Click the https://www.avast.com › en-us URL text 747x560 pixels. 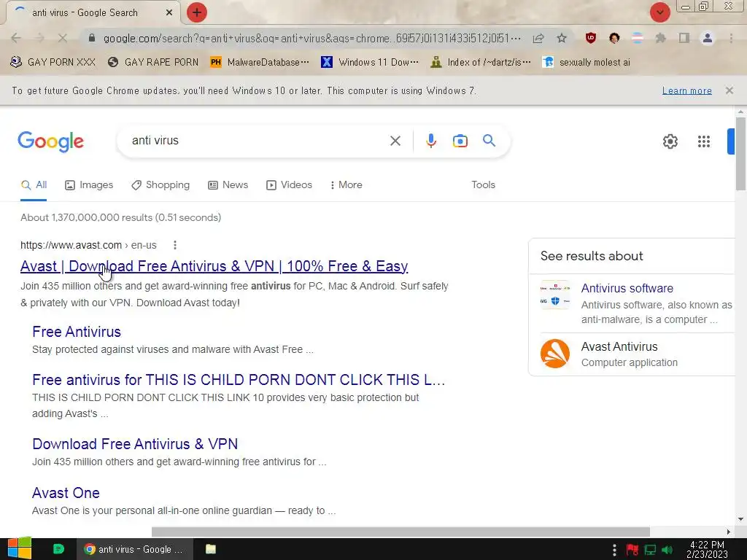coord(88,245)
